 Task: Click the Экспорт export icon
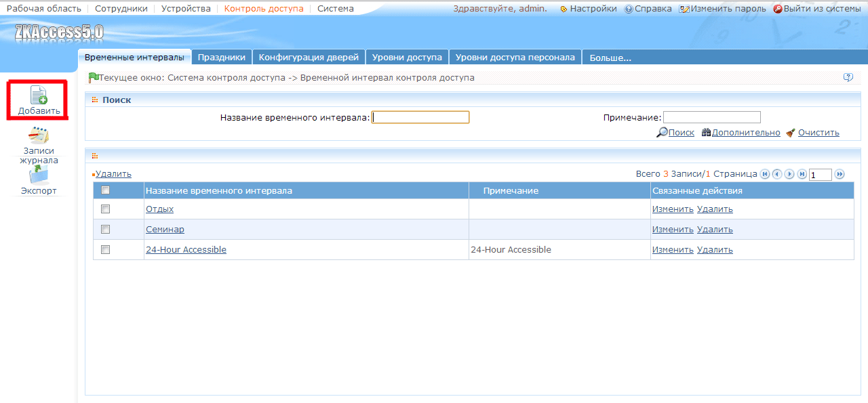[x=39, y=175]
